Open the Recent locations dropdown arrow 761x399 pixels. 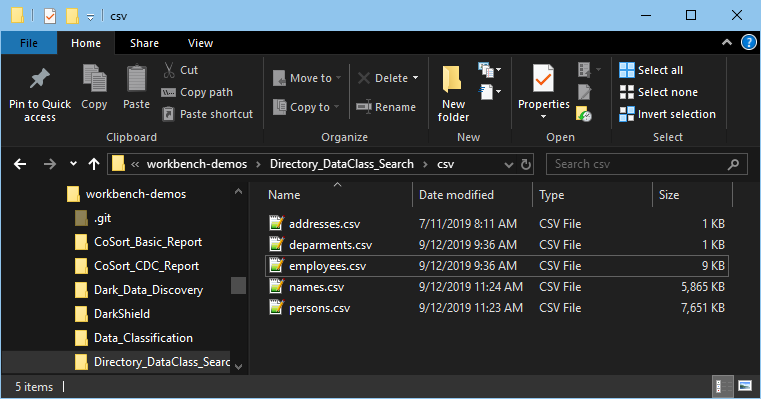73,164
